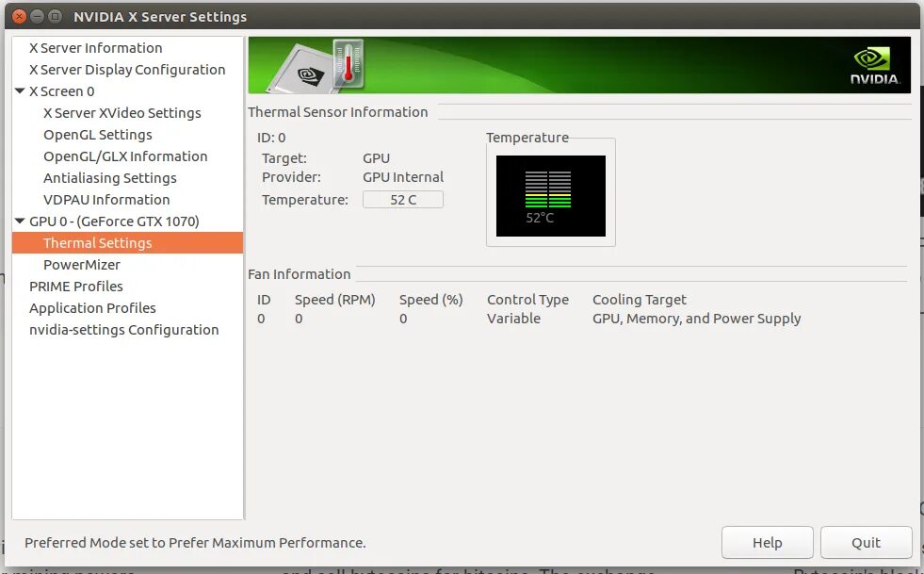This screenshot has height=574, width=924.
Task: Open Application Profiles page
Action: tap(92, 308)
